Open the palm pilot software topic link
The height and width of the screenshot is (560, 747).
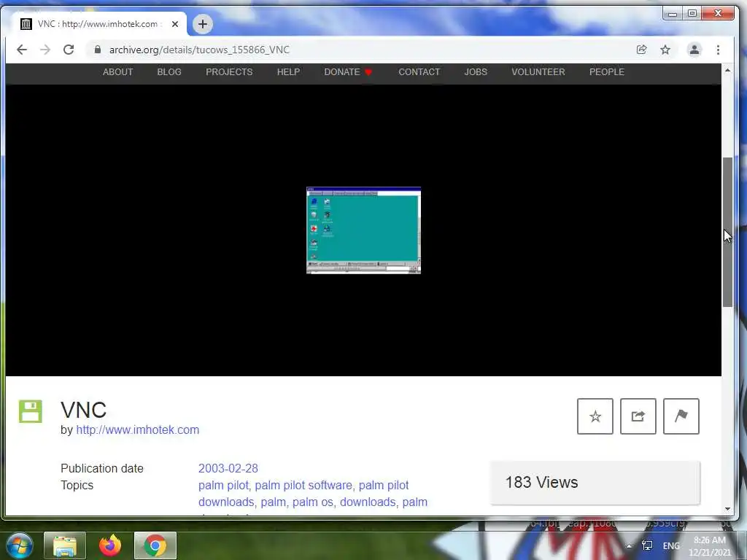click(x=303, y=485)
